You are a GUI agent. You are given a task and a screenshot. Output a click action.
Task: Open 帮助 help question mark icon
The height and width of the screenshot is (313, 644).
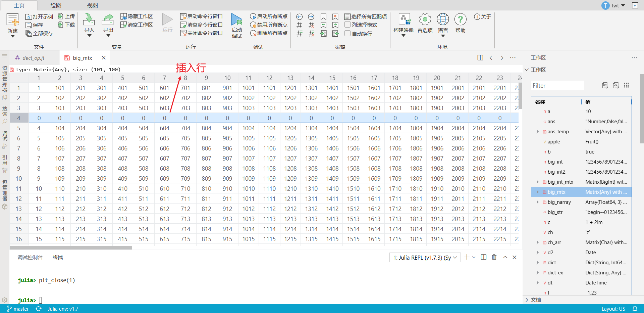[461, 19]
